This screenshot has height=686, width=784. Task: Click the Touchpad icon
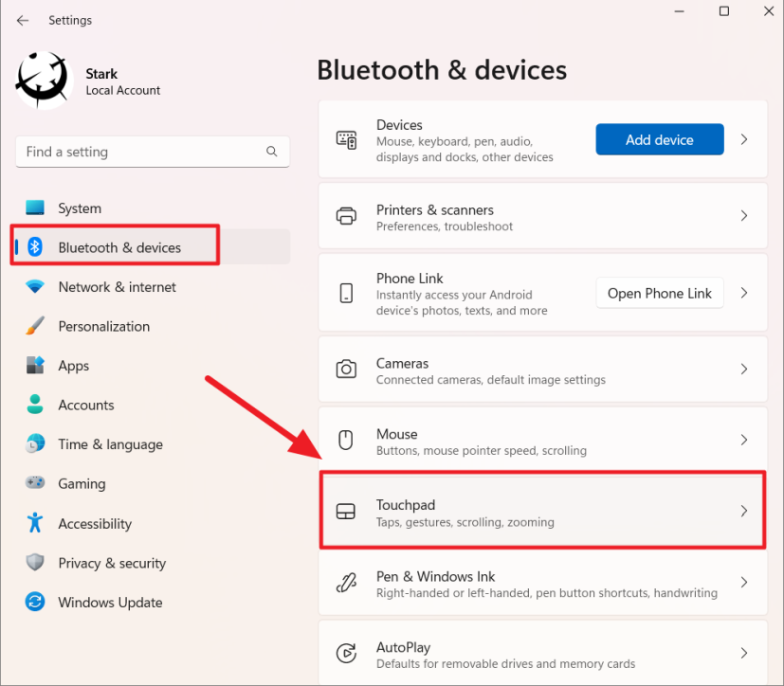(x=345, y=511)
